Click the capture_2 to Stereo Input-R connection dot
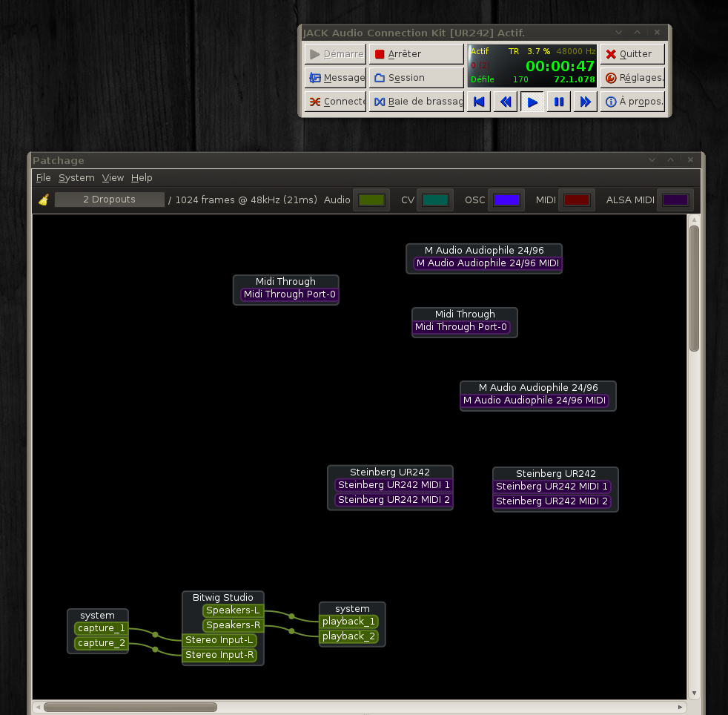Viewport: 728px width, 715px height. pos(155,650)
